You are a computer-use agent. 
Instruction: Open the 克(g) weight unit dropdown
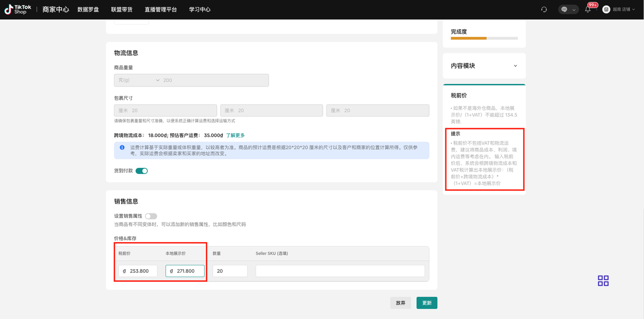click(x=138, y=80)
